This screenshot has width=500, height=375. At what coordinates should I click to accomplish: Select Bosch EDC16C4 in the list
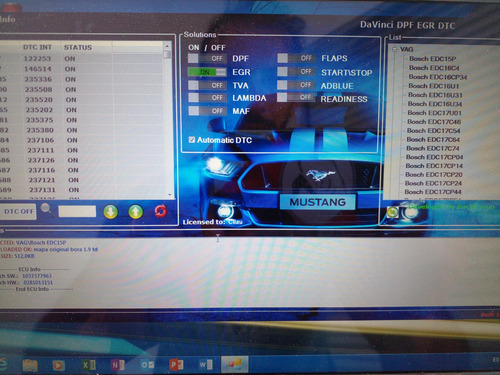coord(434,68)
